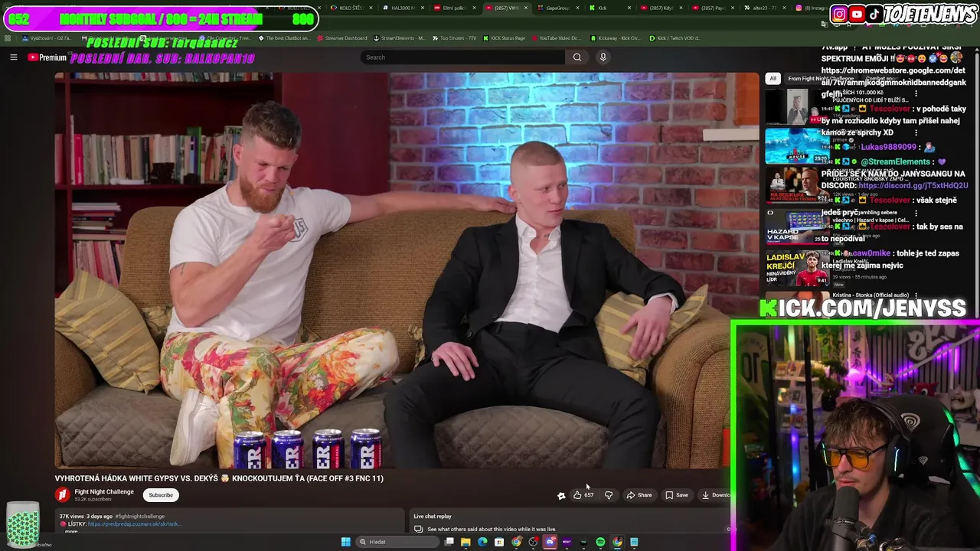Switch to the KOLO ŠTĚSTÍ browser tab
The width and height of the screenshot is (980, 551).
pos(351,8)
